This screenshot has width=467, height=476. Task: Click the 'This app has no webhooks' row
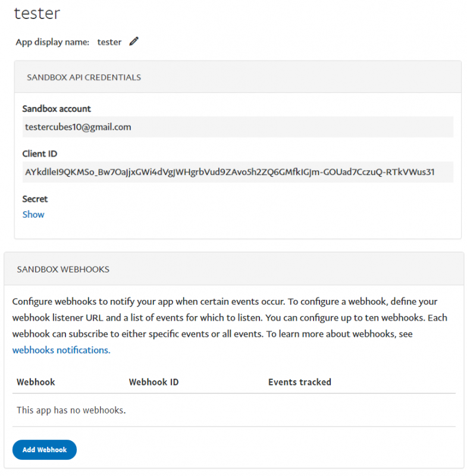[x=71, y=410]
